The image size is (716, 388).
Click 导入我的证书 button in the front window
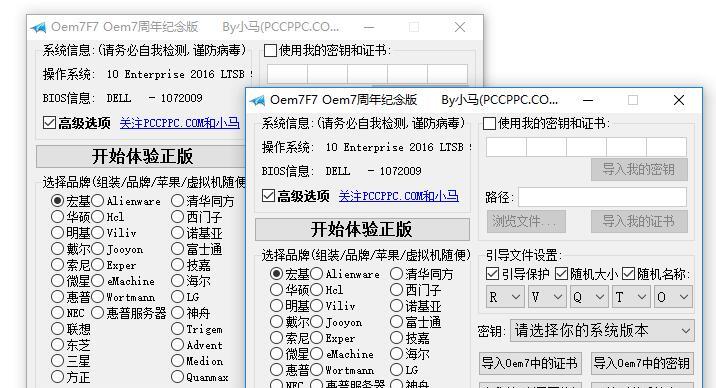[x=639, y=221]
